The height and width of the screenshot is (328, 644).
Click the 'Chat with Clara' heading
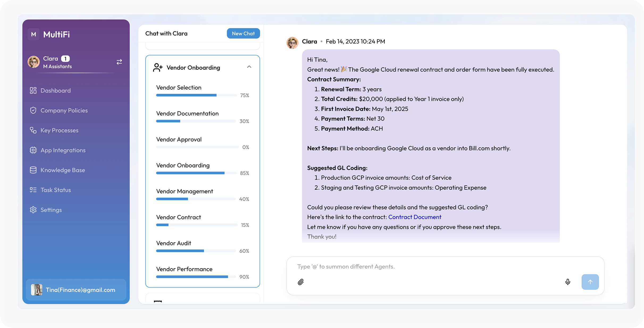[x=166, y=33]
